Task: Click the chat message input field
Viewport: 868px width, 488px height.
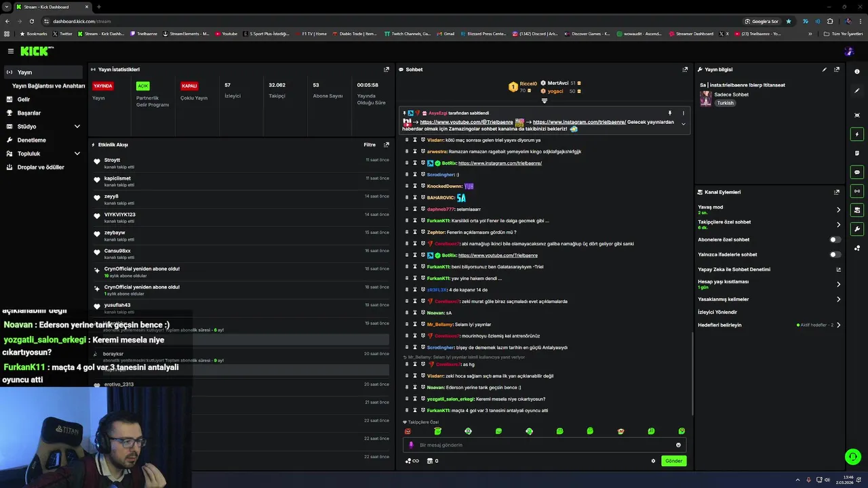Action: [x=544, y=445]
